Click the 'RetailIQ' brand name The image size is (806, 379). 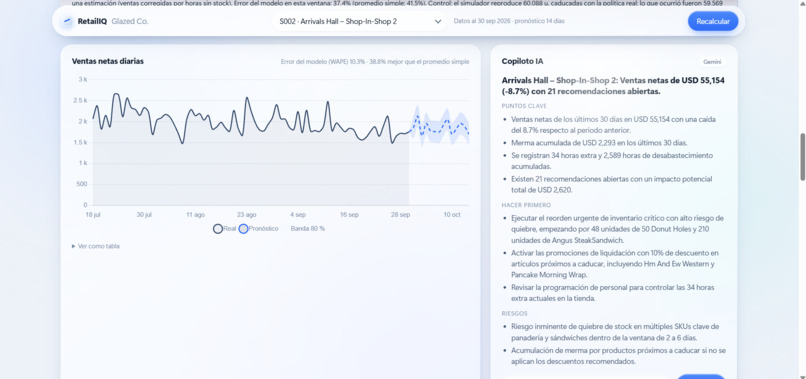(92, 22)
